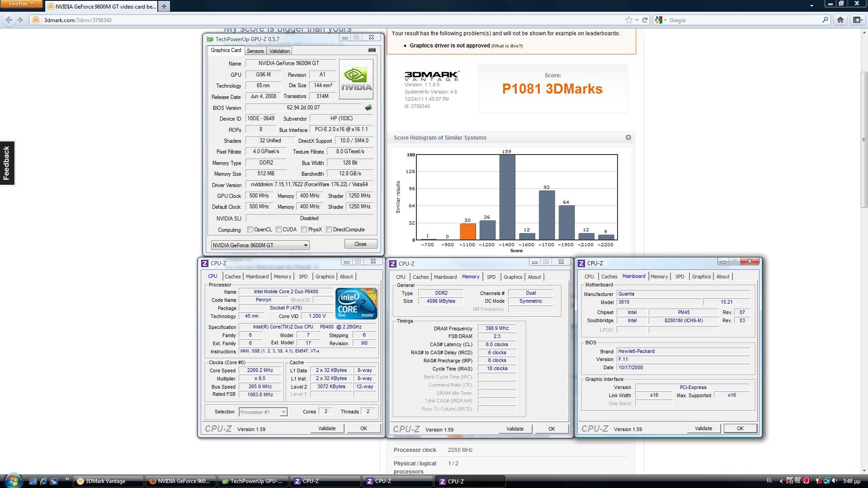Open the Google search engine dropdown

pyautogui.click(x=661, y=20)
